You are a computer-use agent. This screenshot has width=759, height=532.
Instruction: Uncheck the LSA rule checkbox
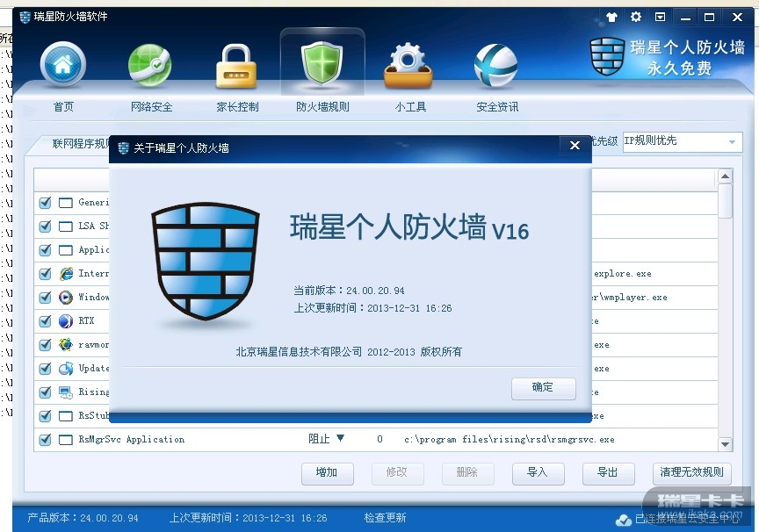pos(46,226)
